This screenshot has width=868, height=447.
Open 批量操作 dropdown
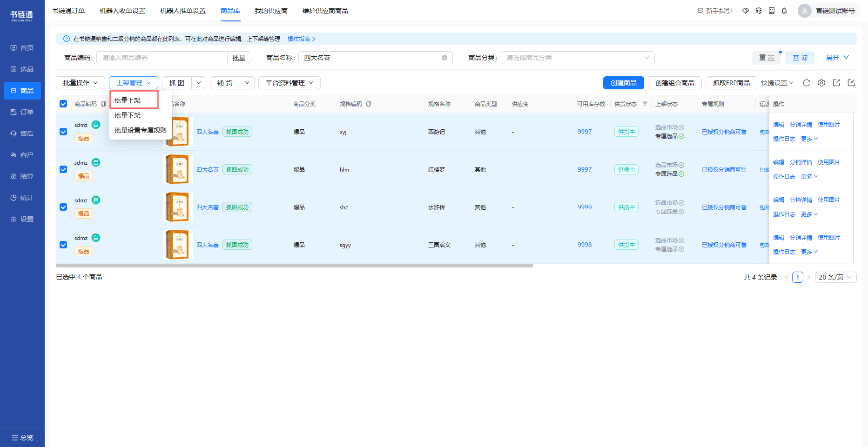[x=81, y=83]
